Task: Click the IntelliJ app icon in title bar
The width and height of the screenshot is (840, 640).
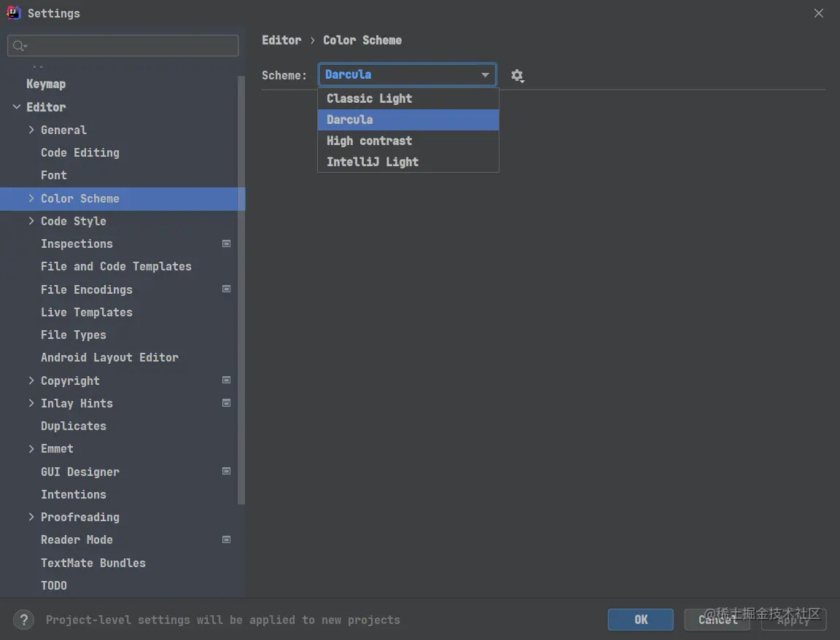Action: click(x=13, y=12)
